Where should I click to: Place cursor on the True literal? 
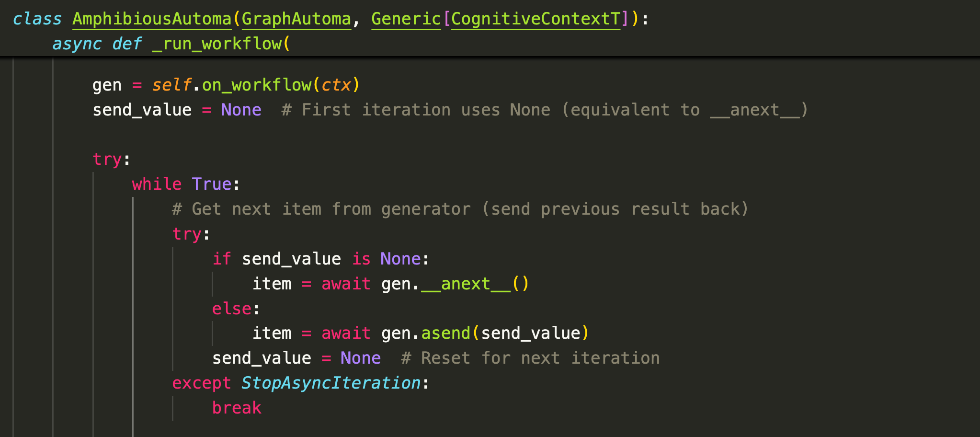[211, 184]
